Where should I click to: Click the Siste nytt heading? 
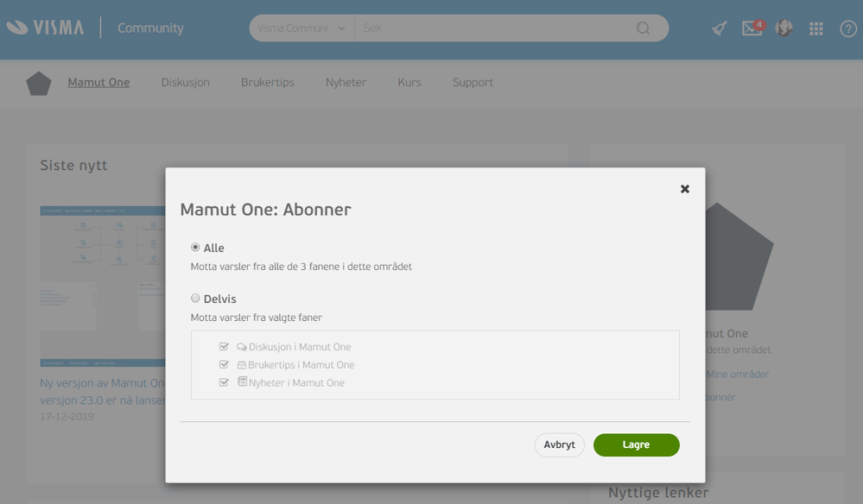tap(73, 166)
